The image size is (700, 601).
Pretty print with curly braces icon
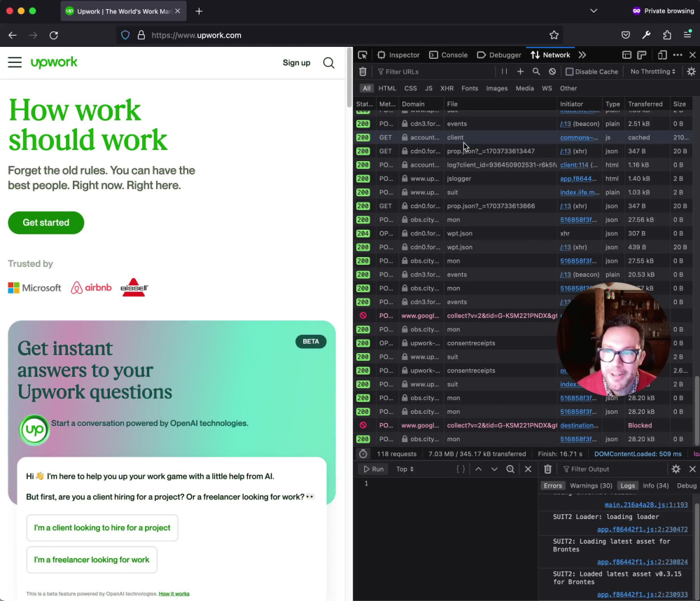coord(461,469)
